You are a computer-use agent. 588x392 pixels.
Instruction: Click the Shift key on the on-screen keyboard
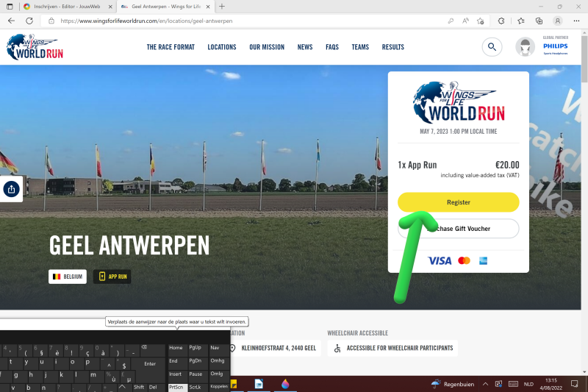point(139,387)
